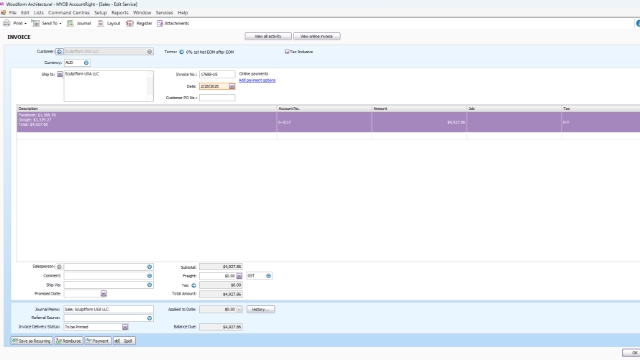Open the Applied to Date dropdown arrow

[x=239, y=309]
